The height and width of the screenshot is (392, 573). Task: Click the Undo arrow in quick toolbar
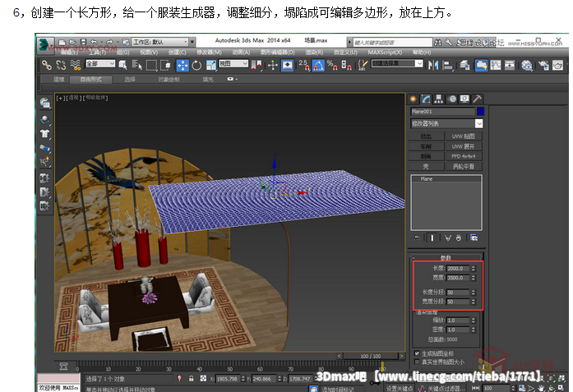[x=94, y=42]
